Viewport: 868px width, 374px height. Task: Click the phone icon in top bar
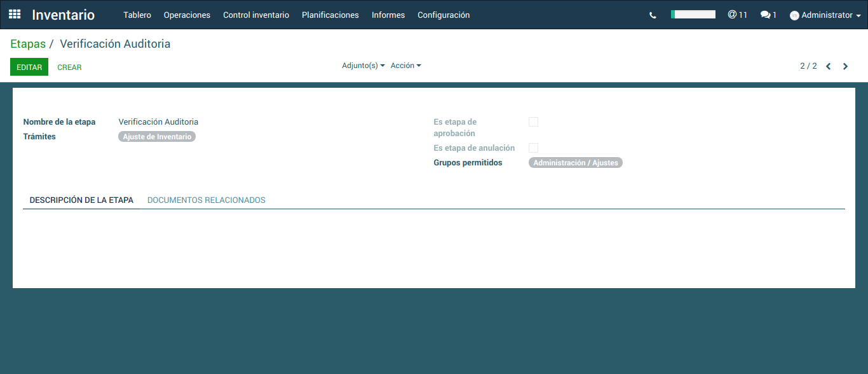point(653,15)
